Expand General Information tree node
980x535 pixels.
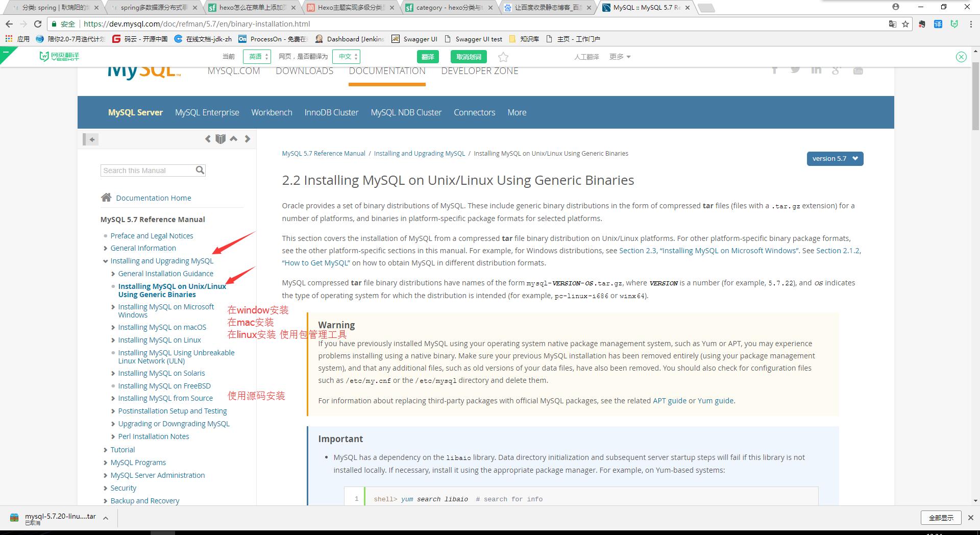point(106,249)
